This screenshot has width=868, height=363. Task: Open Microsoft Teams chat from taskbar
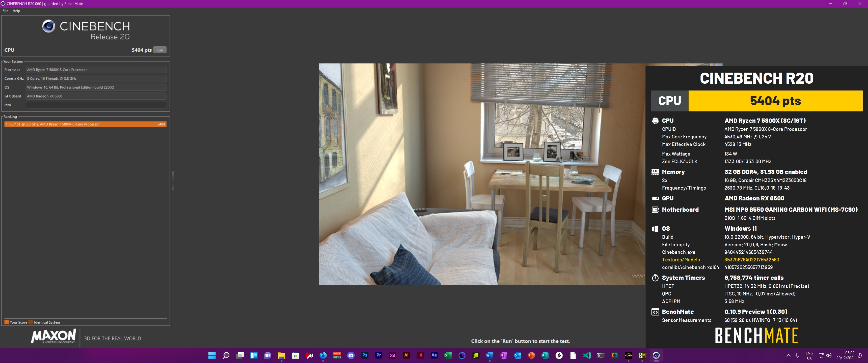(267, 355)
